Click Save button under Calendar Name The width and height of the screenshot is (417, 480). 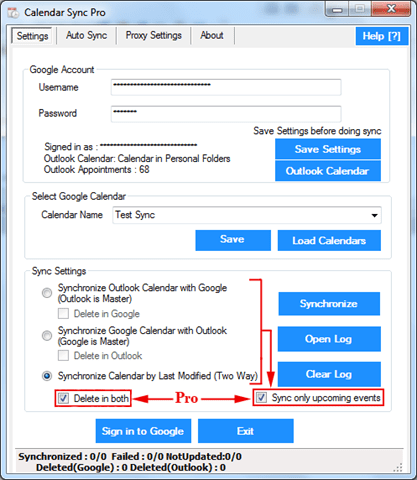(233, 240)
